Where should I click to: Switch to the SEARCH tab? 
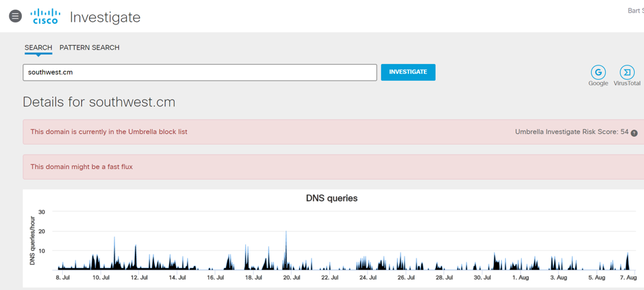click(x=38, y=48)
